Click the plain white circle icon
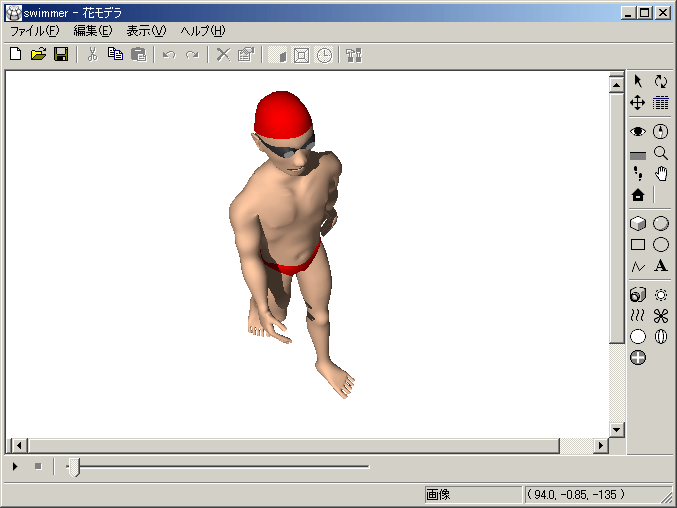677x508 pixels. tap(638, 337)
